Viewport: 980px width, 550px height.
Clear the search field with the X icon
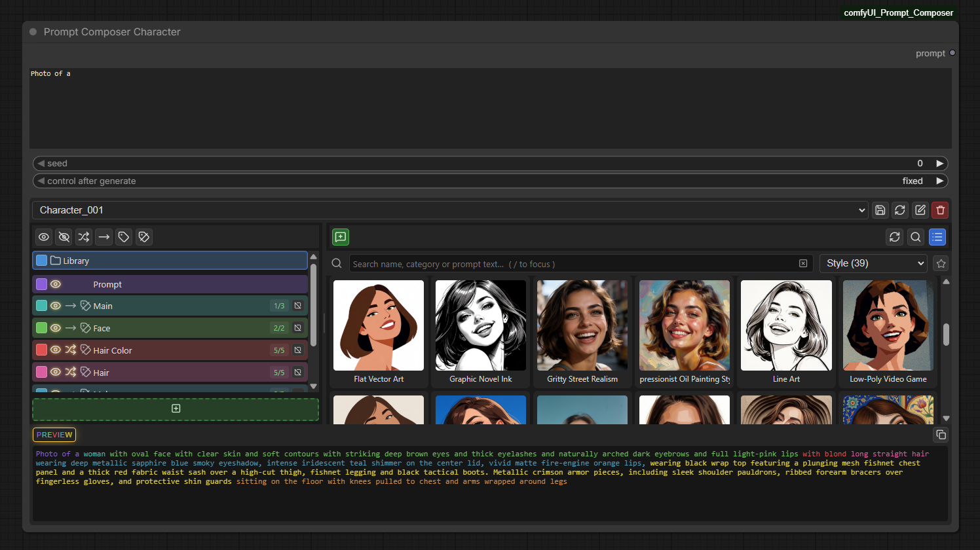[803, 263]
